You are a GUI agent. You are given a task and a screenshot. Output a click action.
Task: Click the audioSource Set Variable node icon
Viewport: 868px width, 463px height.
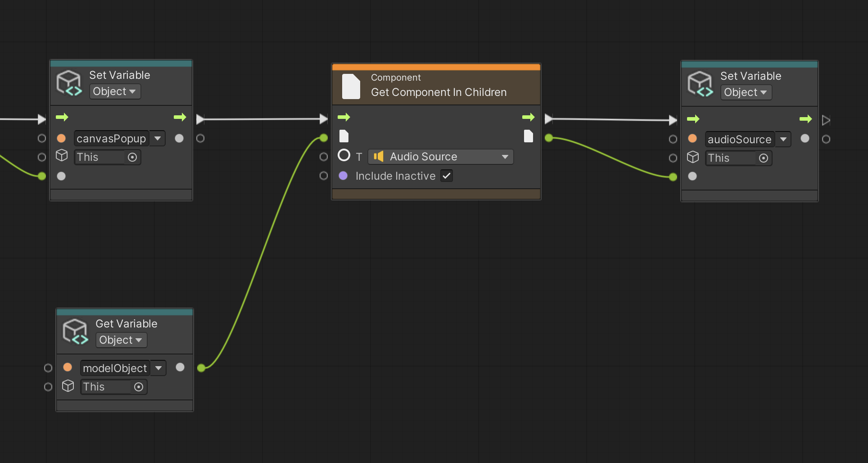[700, 84]
